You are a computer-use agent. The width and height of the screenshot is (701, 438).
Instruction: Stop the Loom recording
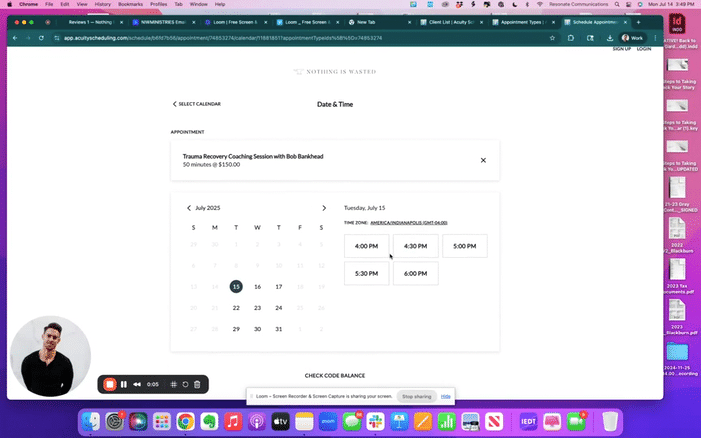[110, 384]
